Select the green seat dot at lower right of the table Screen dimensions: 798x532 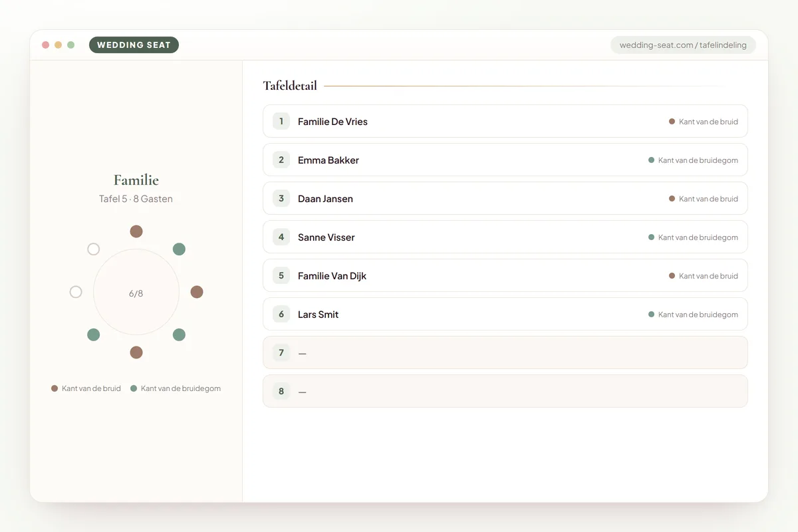point(179,334)
